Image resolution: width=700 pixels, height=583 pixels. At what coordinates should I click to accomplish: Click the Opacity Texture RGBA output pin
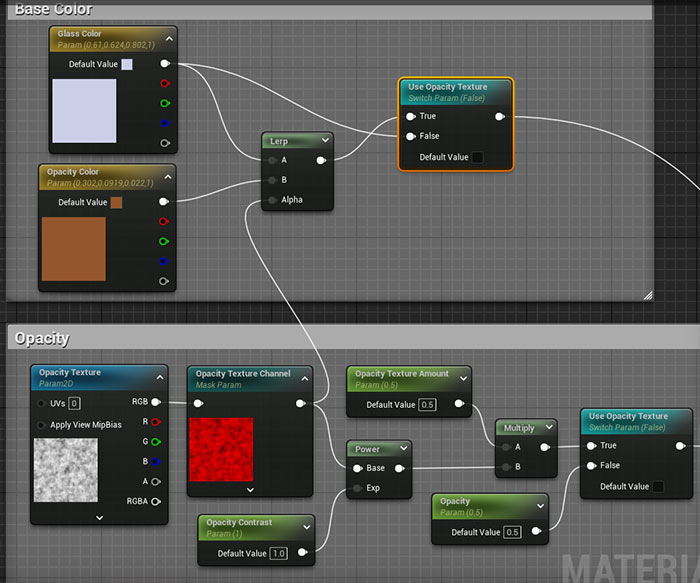(156, 501)
